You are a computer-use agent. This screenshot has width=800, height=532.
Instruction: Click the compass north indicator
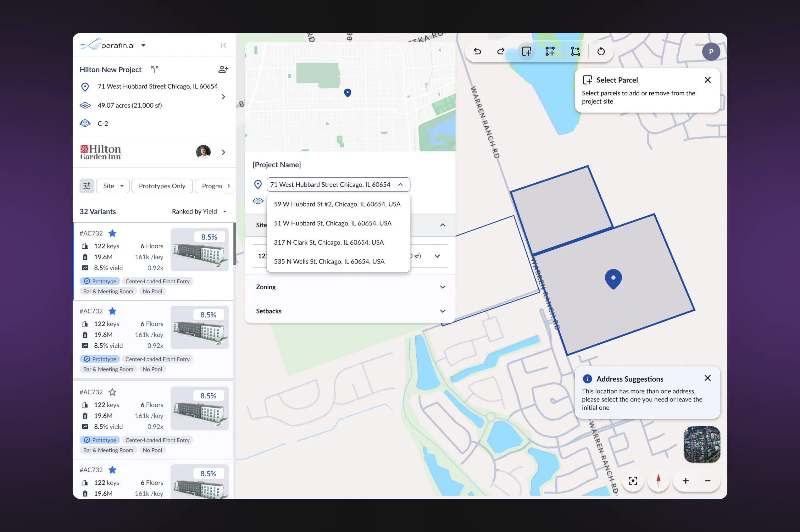(658, 480)
